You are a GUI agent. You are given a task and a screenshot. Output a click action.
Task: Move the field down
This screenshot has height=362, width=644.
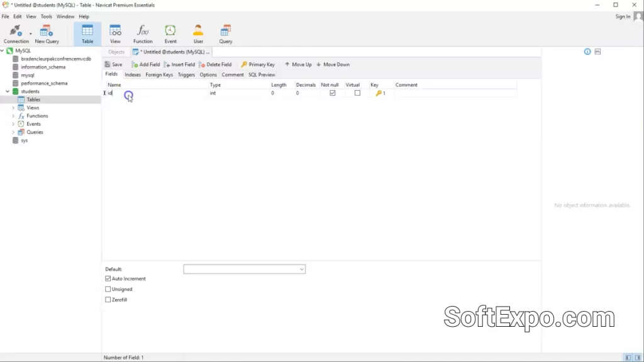pos(333,65)
